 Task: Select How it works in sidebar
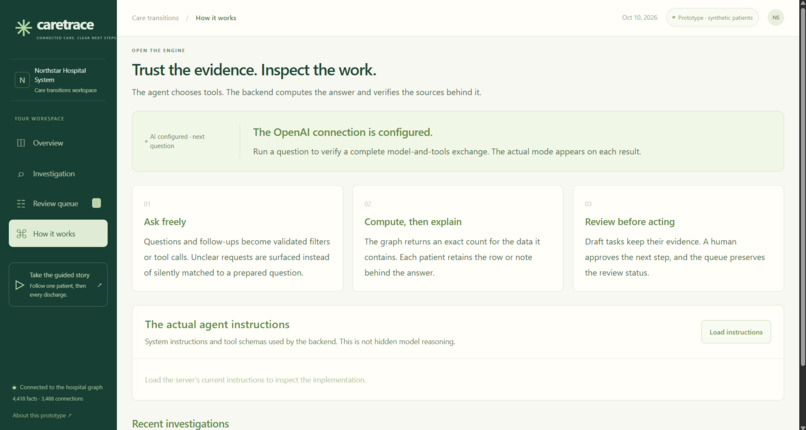pyautogui.click(x=58, y=234)
